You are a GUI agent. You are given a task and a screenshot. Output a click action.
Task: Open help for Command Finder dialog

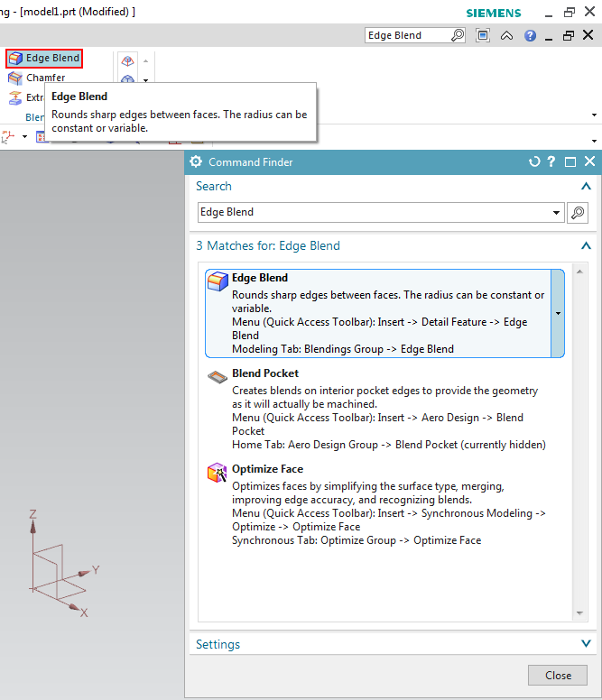pos(551,161)
